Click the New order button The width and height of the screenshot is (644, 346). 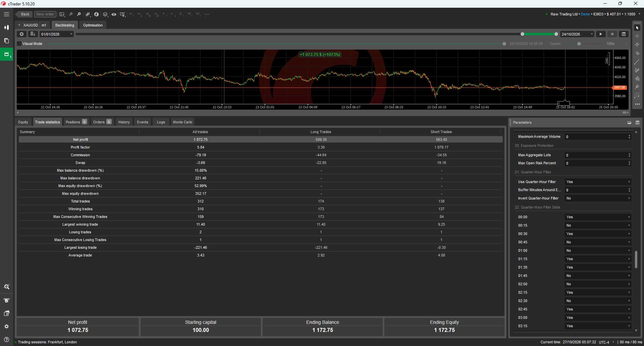pyautogui.click(x=45, y=14)
